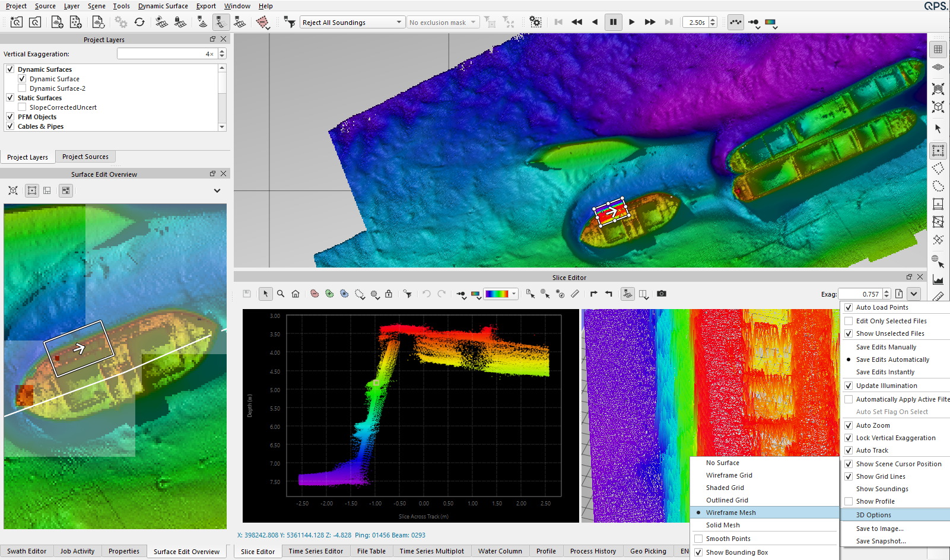Screen dimensions: 950x560
Task: Open the rainbow colormap dropdown in Slice Editor
Action: tap(514, 294)
